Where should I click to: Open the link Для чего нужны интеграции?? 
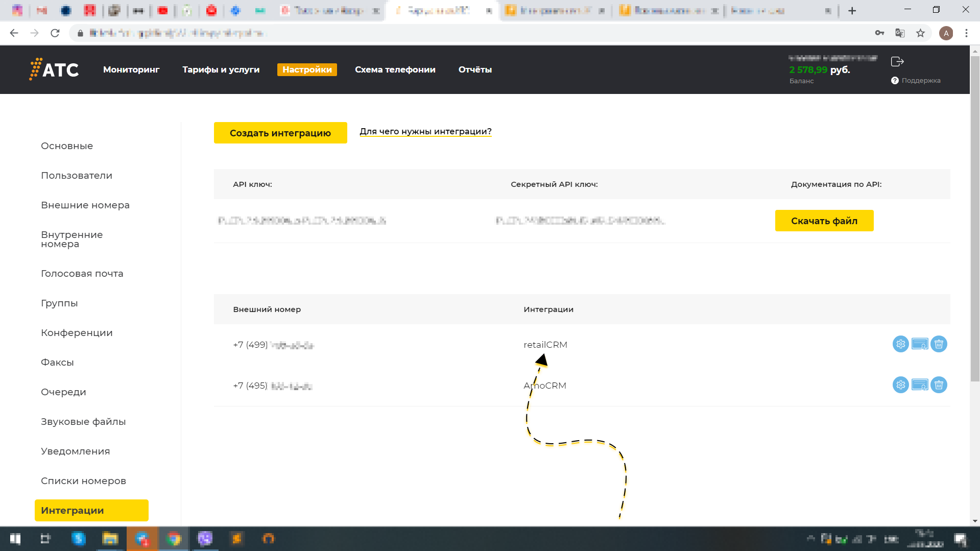coord(425,131)
